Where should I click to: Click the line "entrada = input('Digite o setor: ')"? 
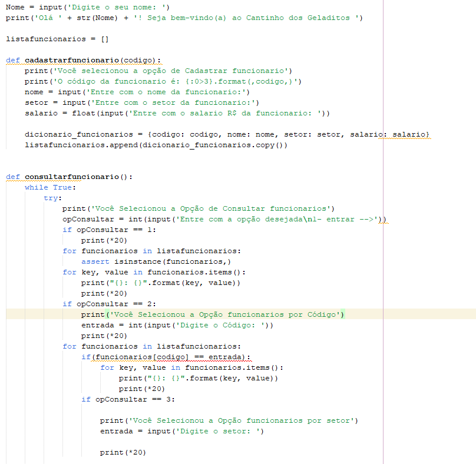pyautogui.click(x=182, y=432)
